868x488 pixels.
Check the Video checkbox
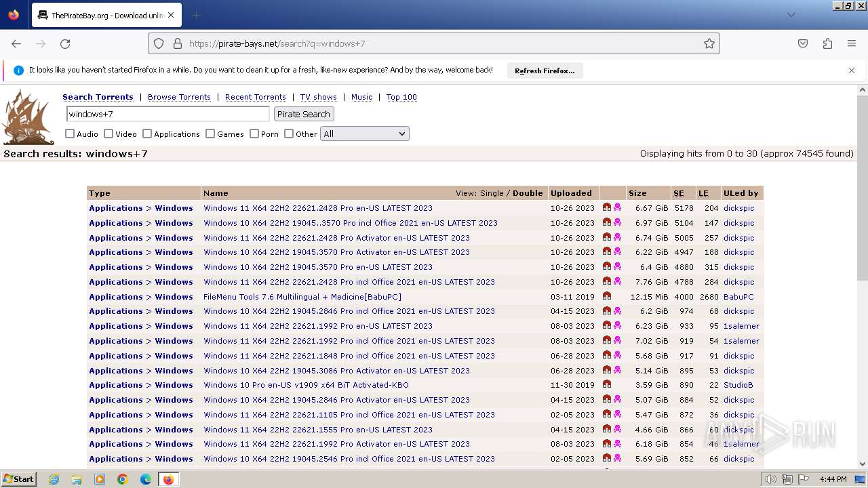[x=108, y=134]
